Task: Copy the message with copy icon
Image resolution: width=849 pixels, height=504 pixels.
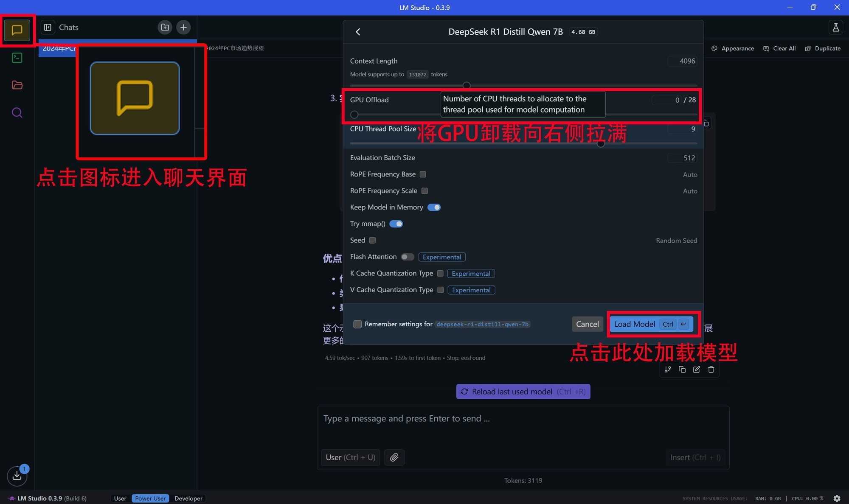Action: click(682, 370)
